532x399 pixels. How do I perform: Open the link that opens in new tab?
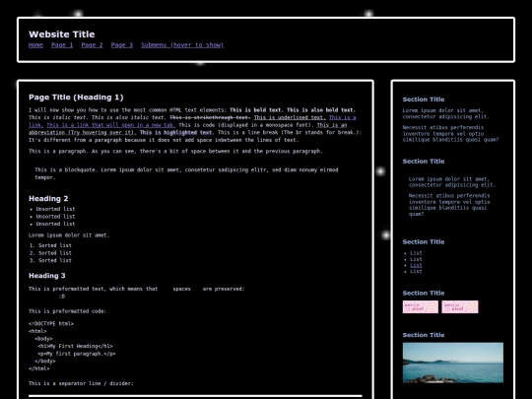coord(110,125)
